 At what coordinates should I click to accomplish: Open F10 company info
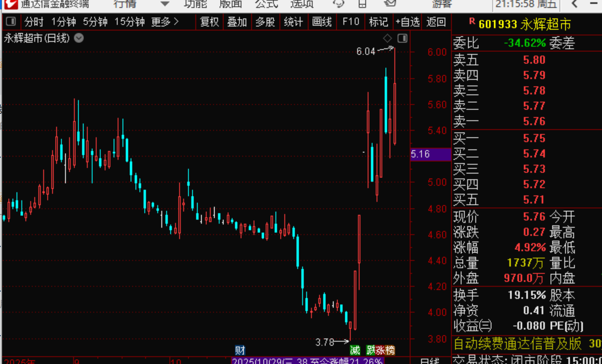click(x=351, y=22)
